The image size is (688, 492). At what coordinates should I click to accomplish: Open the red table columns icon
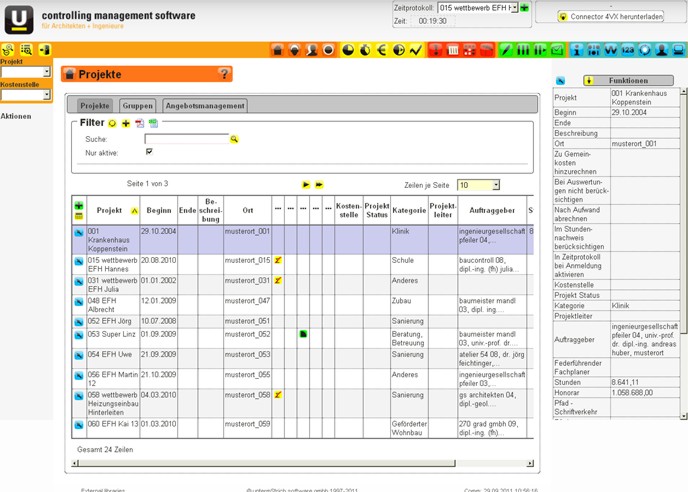453,50
